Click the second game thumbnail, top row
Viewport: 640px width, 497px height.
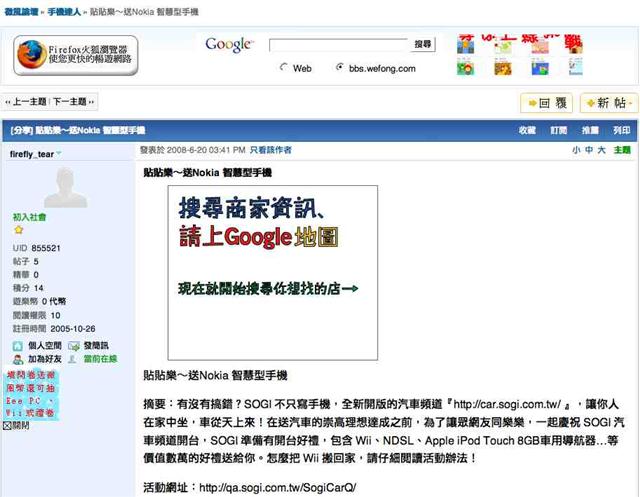[x=503, y=46]
